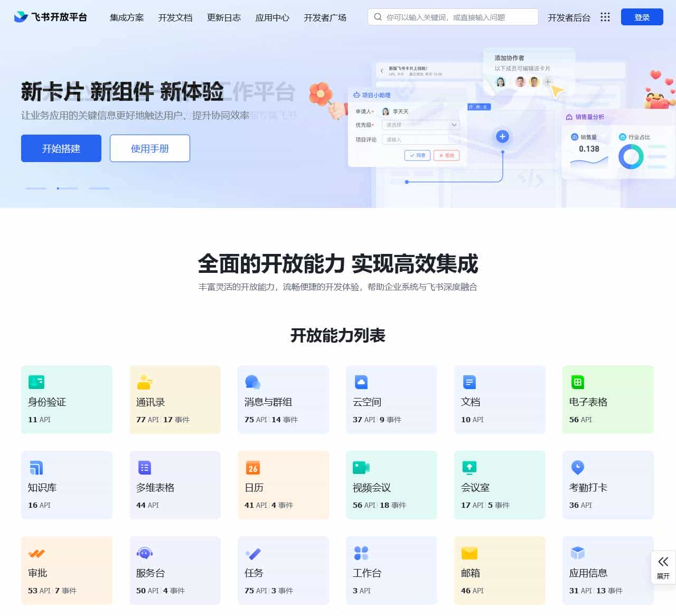Click the 消息与群组 chat bubble icon
676x616 pixels.
click(253, 382)
